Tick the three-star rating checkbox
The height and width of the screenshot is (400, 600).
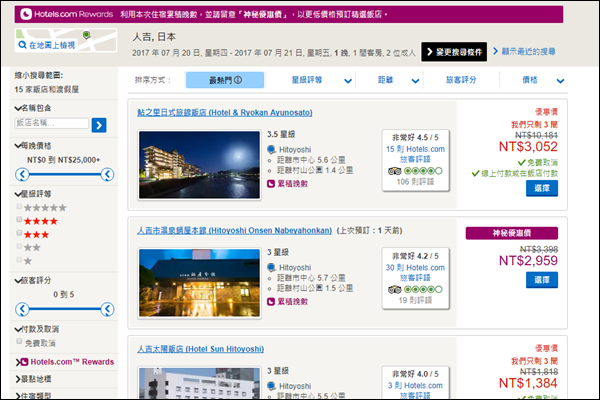[19, 233]
